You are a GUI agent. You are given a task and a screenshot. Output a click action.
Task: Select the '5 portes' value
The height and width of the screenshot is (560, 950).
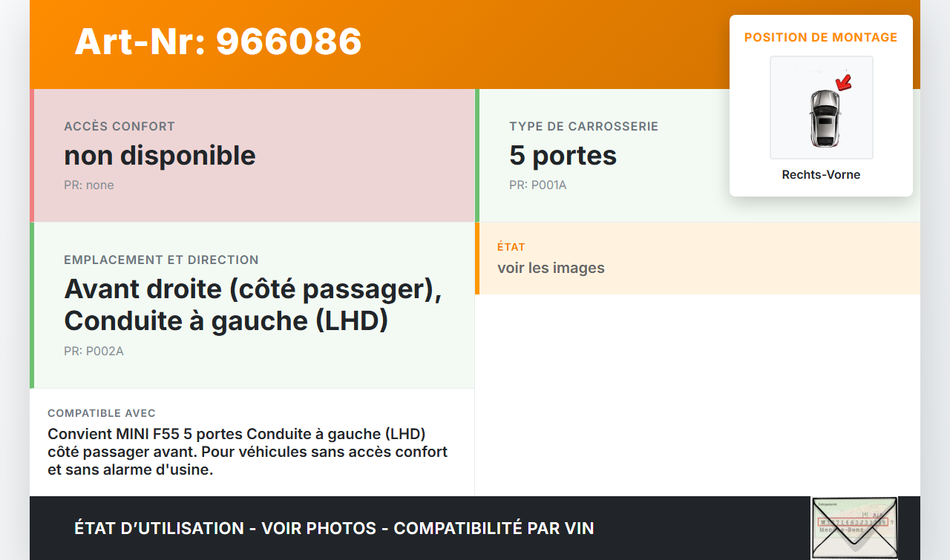point(563,156)
